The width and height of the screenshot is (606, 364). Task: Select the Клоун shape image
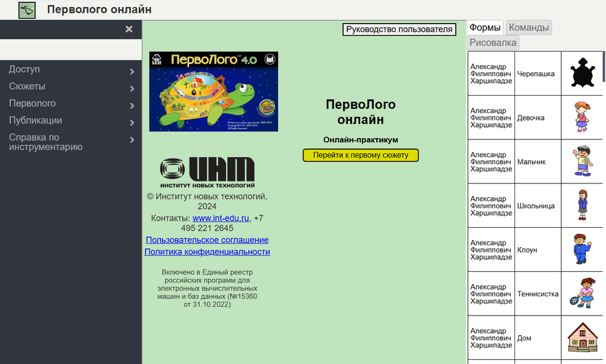pyautogui.click(x=582, y=250)
